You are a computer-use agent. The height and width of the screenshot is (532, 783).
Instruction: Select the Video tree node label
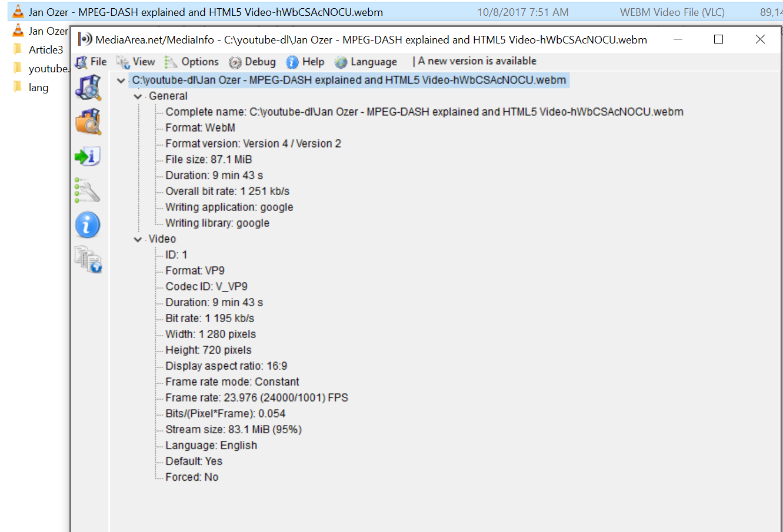point(162,239)
